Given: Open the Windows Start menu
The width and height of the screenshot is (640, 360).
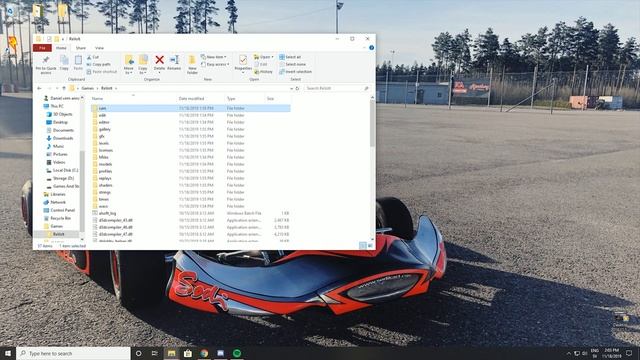Looking at the screenshot, I should (x=8, y=353).
